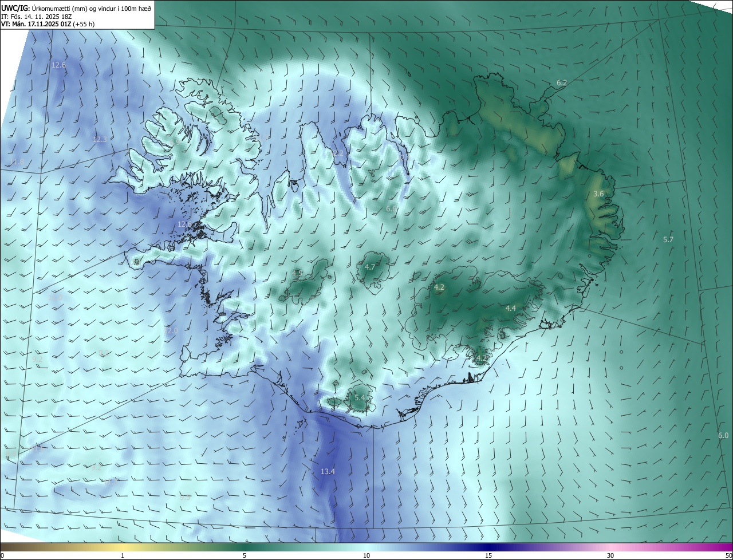Click the 13.4 value south of Iceland
Viewport: 733px width, 560px height.
click(x=328, y=472)
